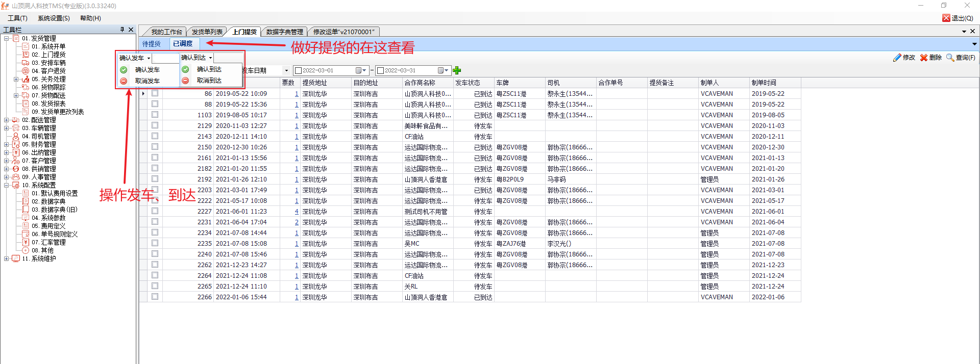Check the row 2266 selection box
The image size is (980, 364).
[x=155, y=297]
